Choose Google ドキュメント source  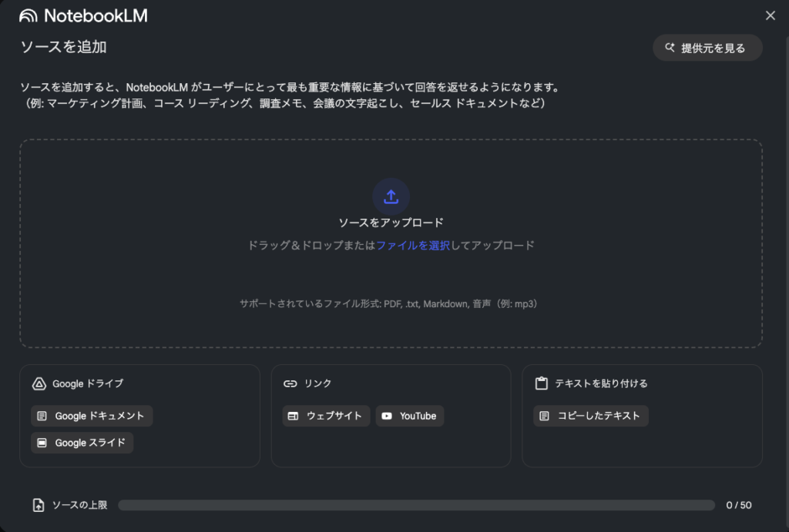pyautogui.click(x=92, y=416)
